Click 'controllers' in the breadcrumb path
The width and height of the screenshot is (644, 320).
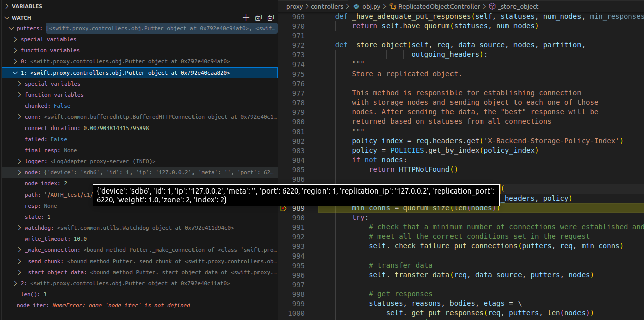[x=327, y=7]
